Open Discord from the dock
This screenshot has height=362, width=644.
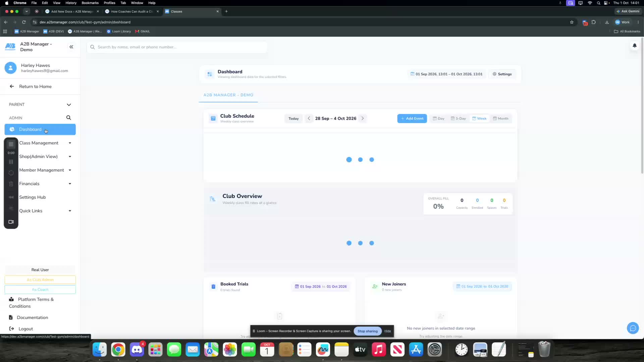[x=137, y=350]
